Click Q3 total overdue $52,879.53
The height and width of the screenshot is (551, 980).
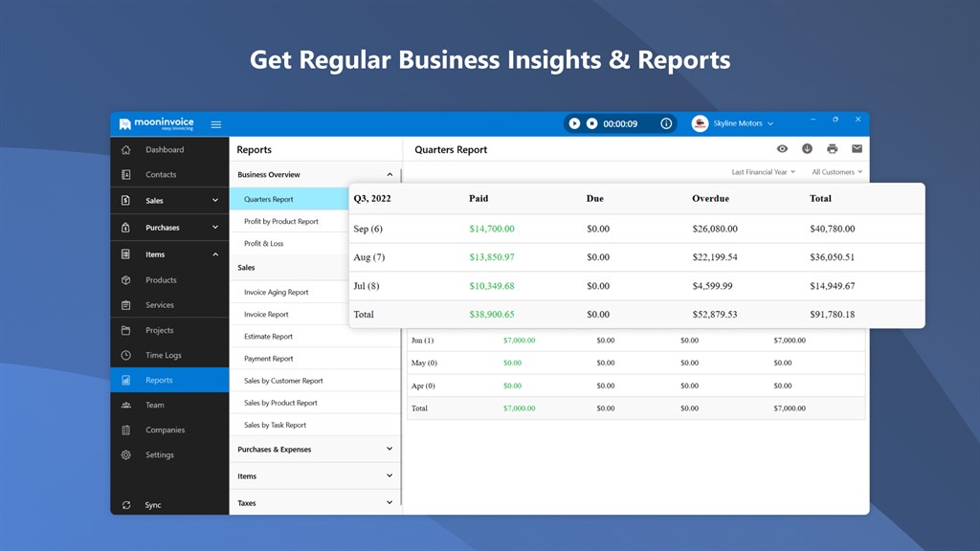point(714,314)
